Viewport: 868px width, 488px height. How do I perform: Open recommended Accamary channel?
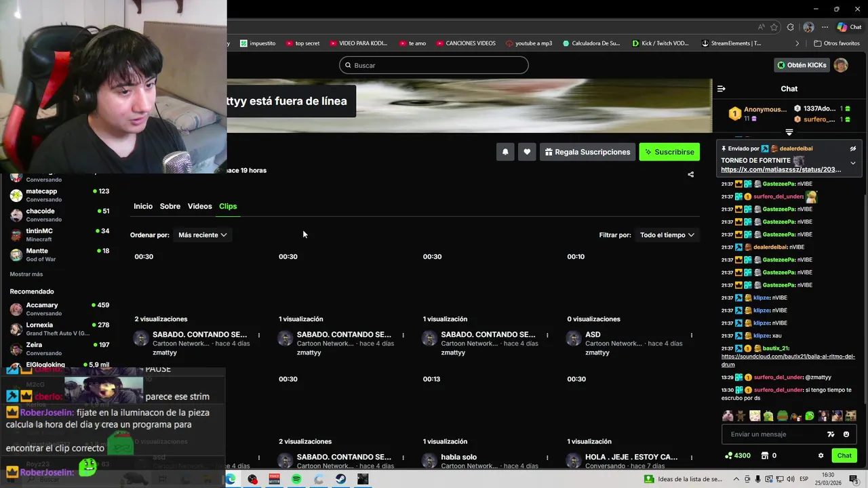(x=60, y=309)
